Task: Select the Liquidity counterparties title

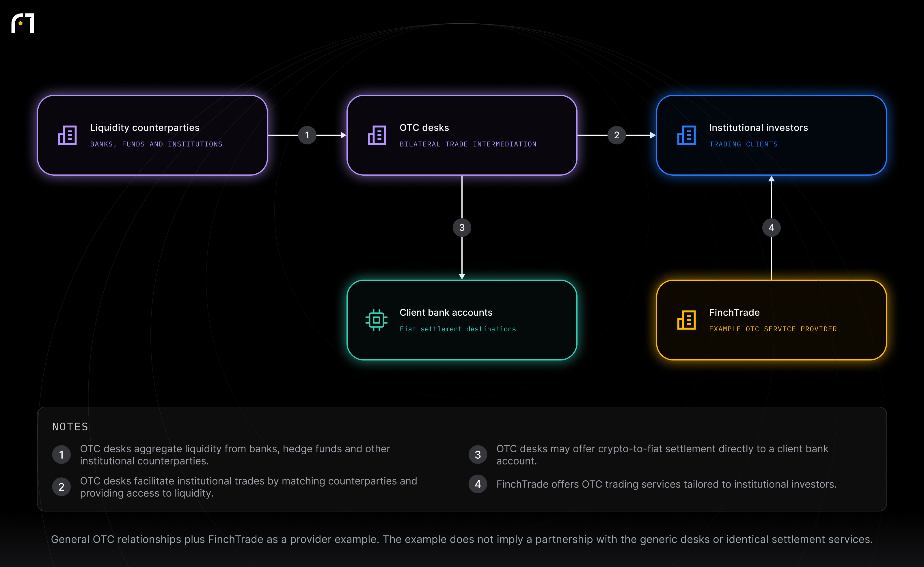Action: click(145, 127)
